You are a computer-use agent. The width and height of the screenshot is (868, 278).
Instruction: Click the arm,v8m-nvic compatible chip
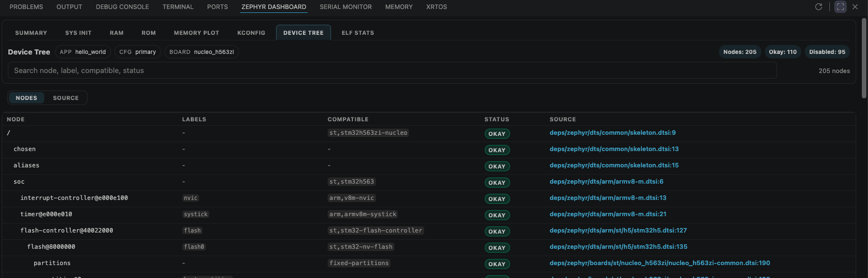click(x=352, y=198)
